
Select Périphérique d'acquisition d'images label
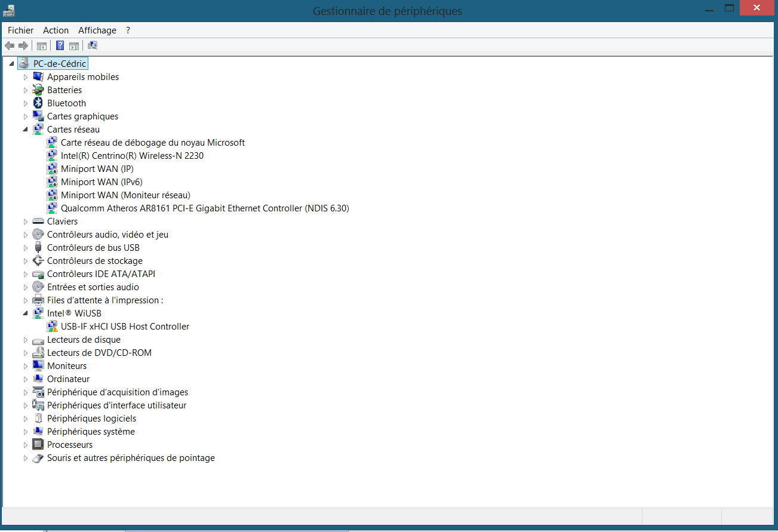click(118, 392)
